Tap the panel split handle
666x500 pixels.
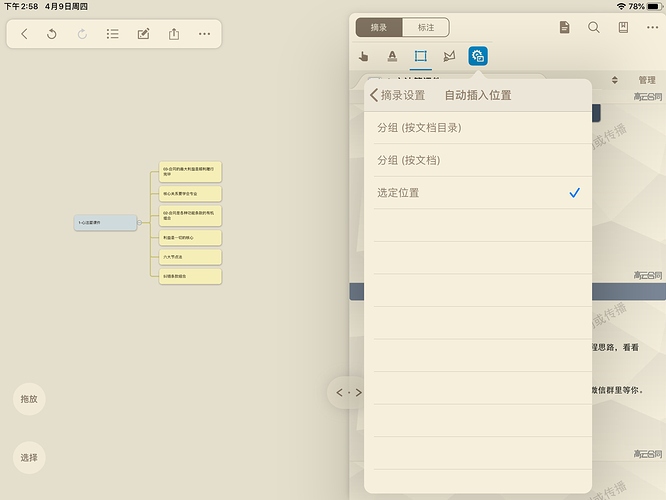pos(349,393)
